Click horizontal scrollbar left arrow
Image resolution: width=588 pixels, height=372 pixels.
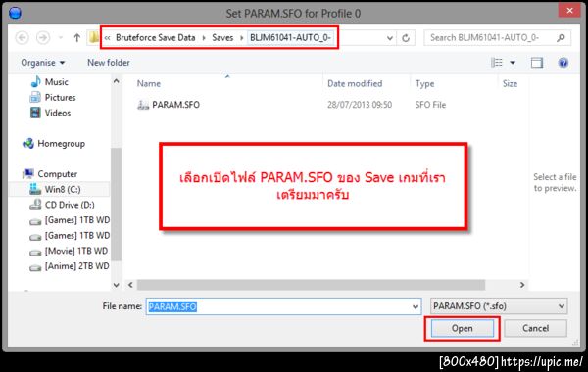click(130, 285)
